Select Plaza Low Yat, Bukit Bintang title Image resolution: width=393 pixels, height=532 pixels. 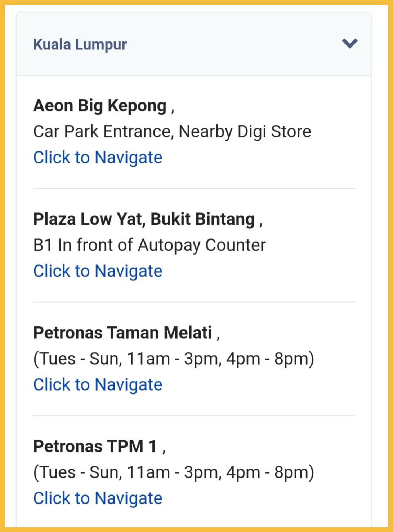point(144,219)
